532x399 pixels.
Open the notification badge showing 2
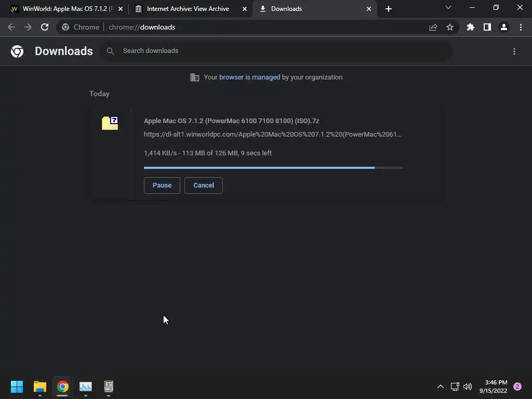click(x=517, y=387)
